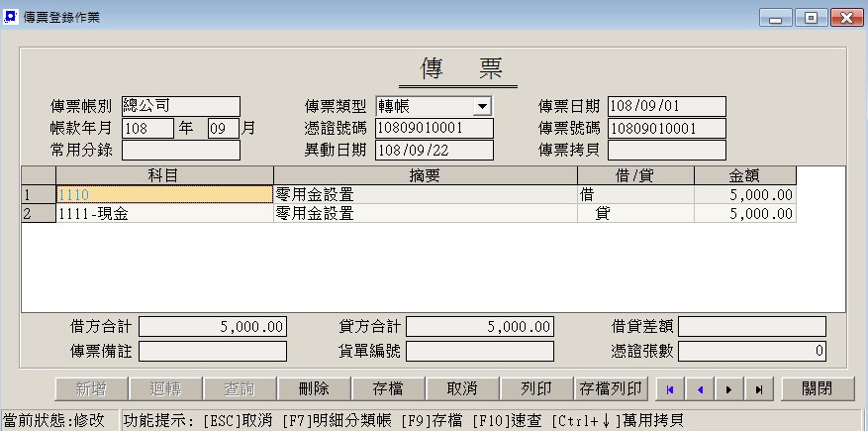Click the 5,000.00 amount in row 1
This screenshot has height=431, width=868.
pyautogui.click(x=745, y=194)
